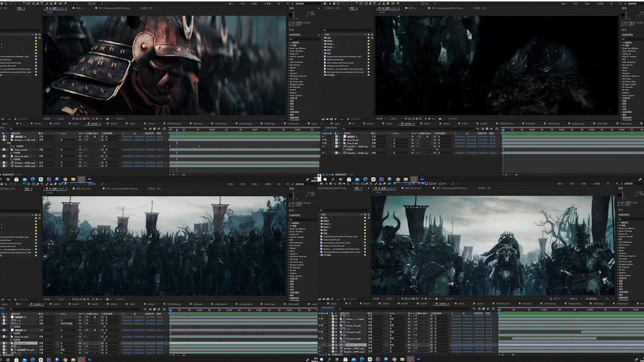Click 搜索帮助 search field in top-right window
This screenshot has height=362, width=644.
[632, 4]
